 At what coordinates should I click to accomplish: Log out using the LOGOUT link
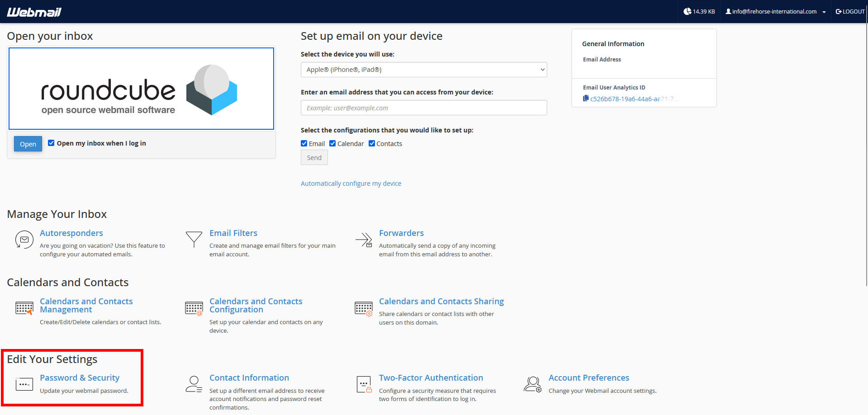coord(850,12)
